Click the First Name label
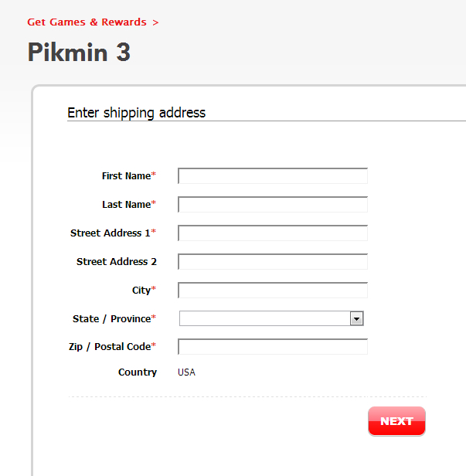466x476 pixels. (126, 176)
